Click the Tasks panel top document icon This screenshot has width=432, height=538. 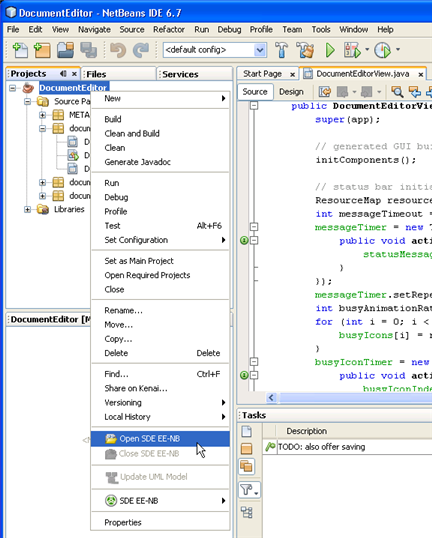(246, 431)
